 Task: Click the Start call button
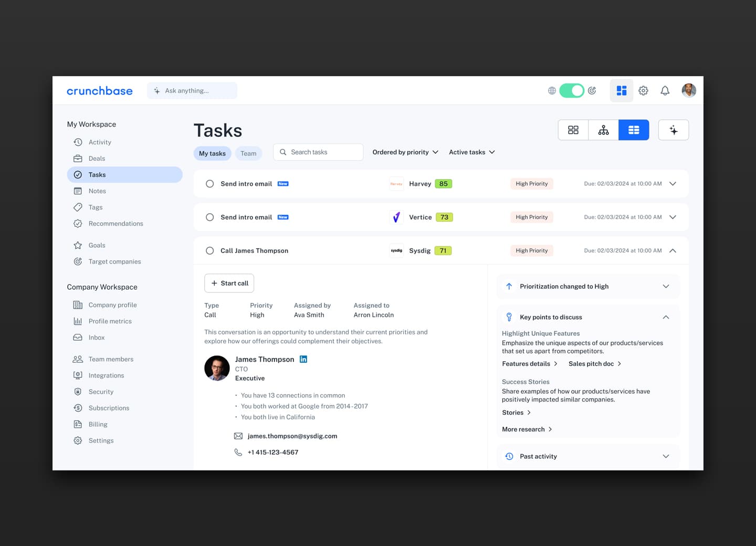coord(229,283)
